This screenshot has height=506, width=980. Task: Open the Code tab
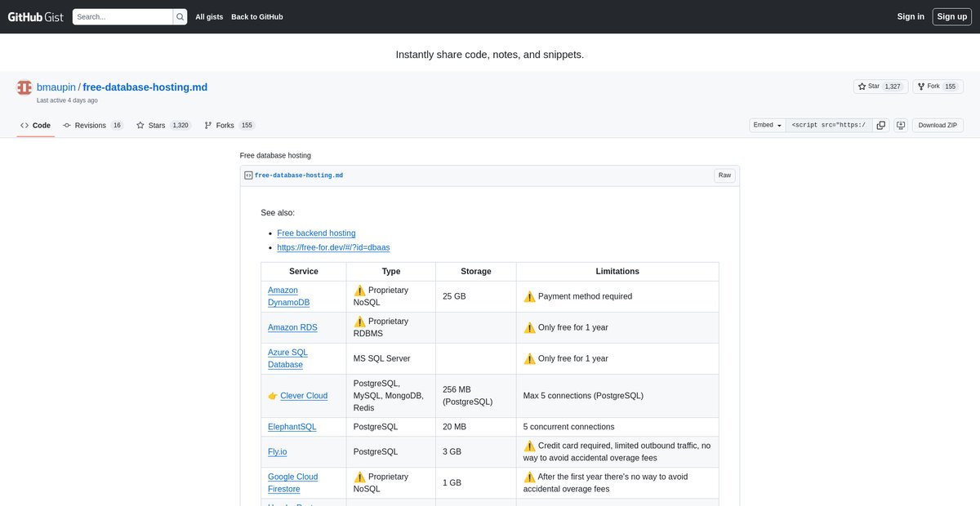tap(36, 126)
